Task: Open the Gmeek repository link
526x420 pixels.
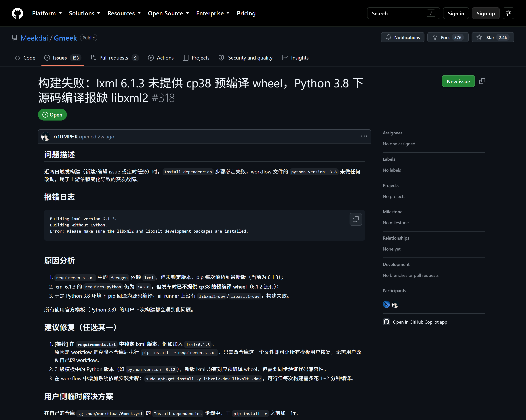Action: click(65, 38)
